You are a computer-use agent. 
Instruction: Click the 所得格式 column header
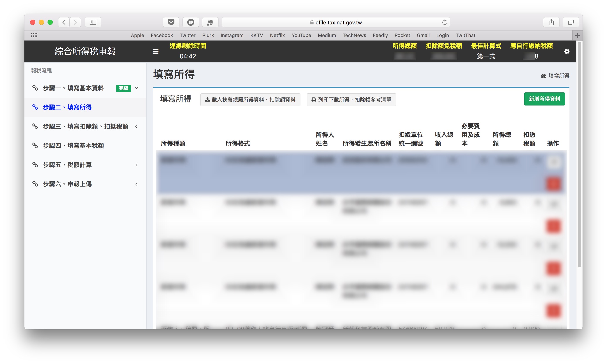click(x=237, y=143)
